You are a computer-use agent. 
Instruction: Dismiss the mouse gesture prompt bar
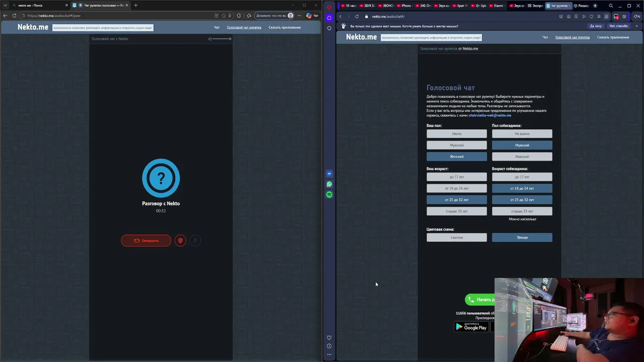(636, 26)
